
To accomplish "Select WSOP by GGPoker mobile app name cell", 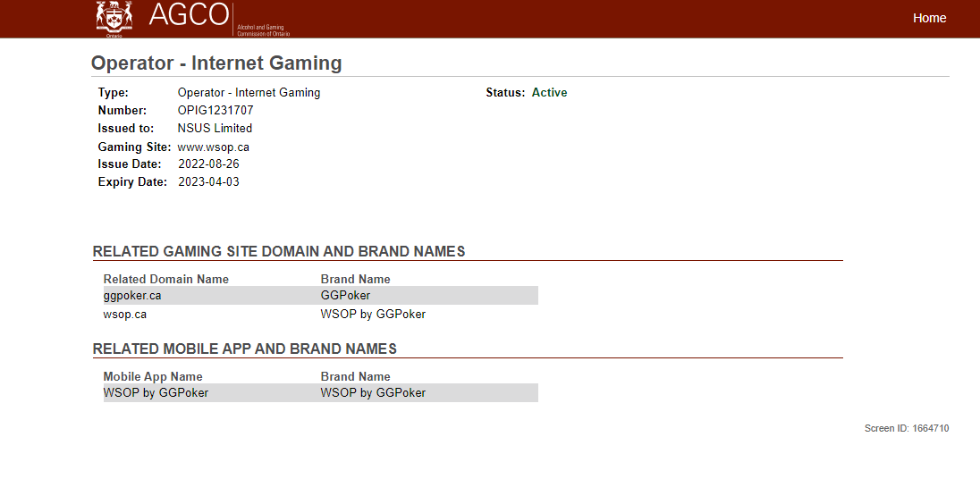I will pyautogui.click(x=156, y=393).
